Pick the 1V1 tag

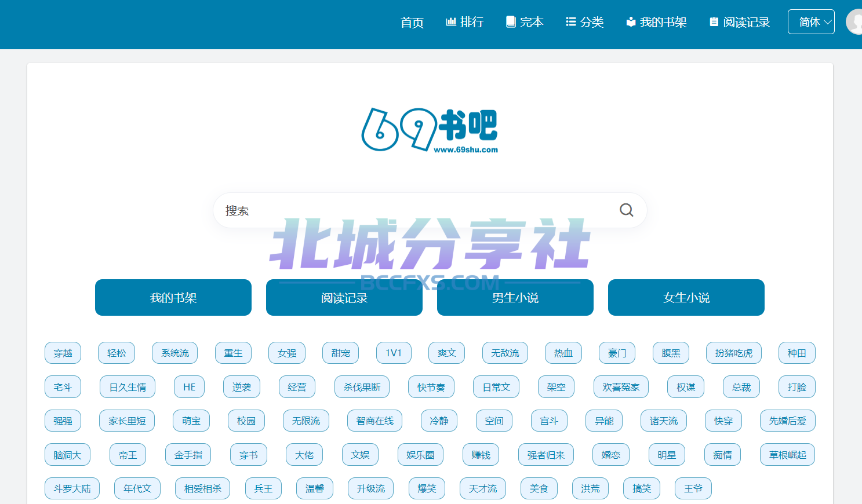394,353
